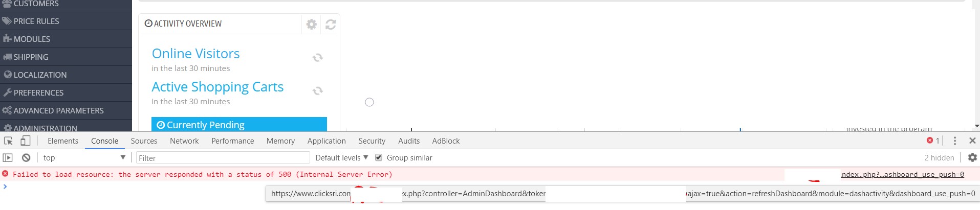Click the console Filter input field
This screenshot has height=210, width=980.
223,158
